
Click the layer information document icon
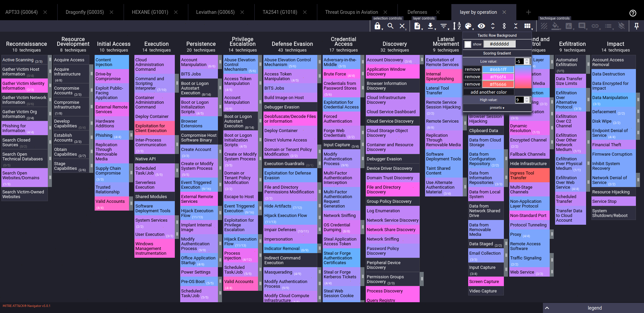tap(417, 26)
